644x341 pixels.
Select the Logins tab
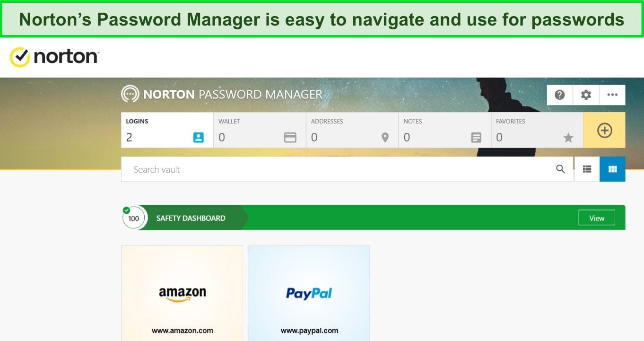point(167,130)
